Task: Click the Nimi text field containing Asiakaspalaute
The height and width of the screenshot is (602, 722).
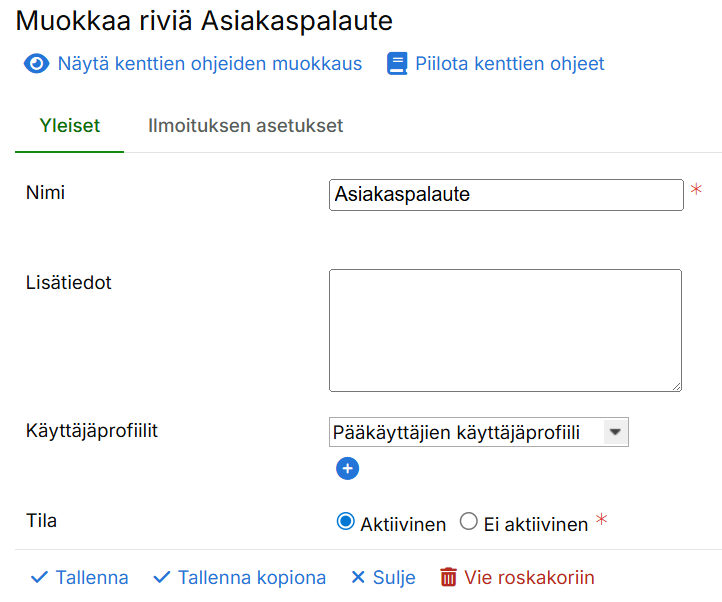Action: pos(506,195)
